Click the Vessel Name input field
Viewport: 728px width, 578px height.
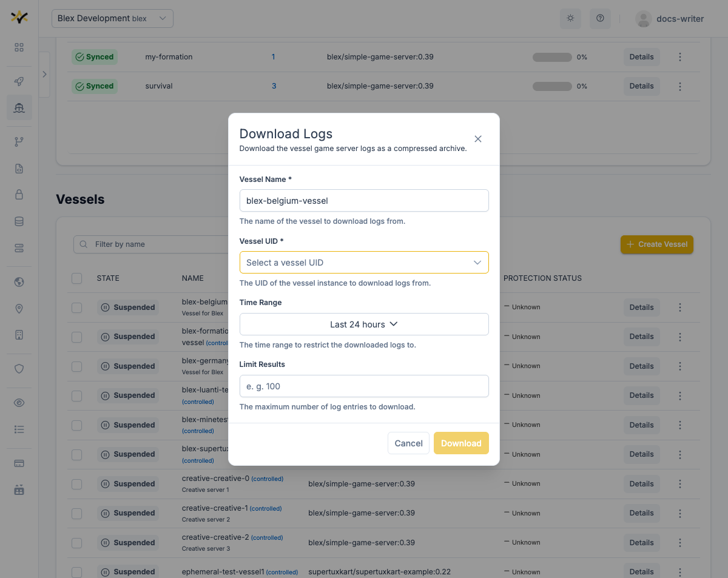pyautogui.click(x=364, y=201)
